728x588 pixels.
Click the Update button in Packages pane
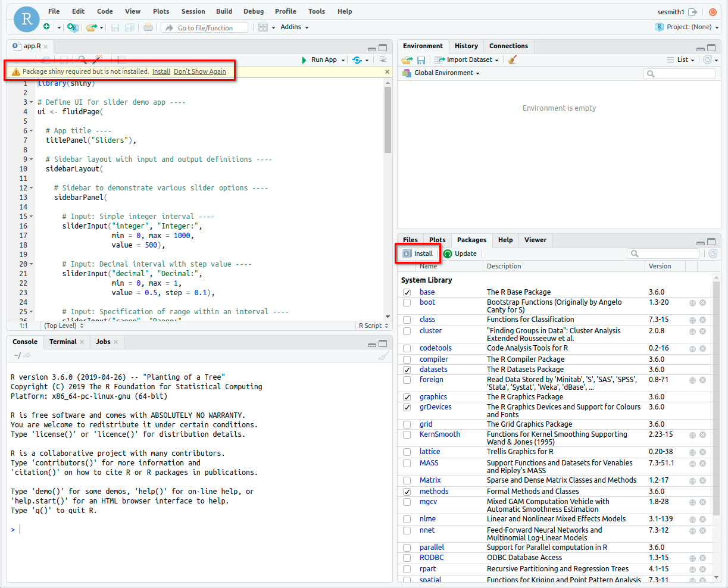pyautogui.click(x=460, y=254)
